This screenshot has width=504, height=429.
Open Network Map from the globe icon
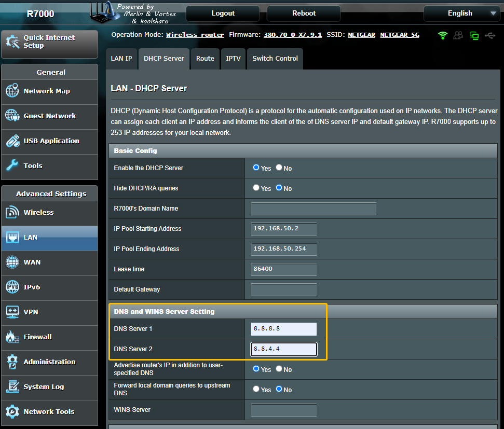[x=12, y=91]
